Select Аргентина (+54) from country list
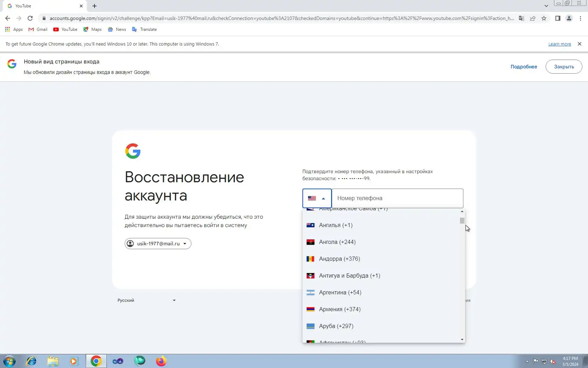 381,292
